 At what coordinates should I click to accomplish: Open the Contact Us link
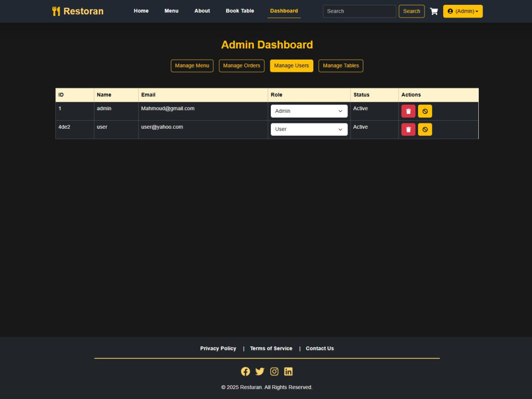(320, 348)
